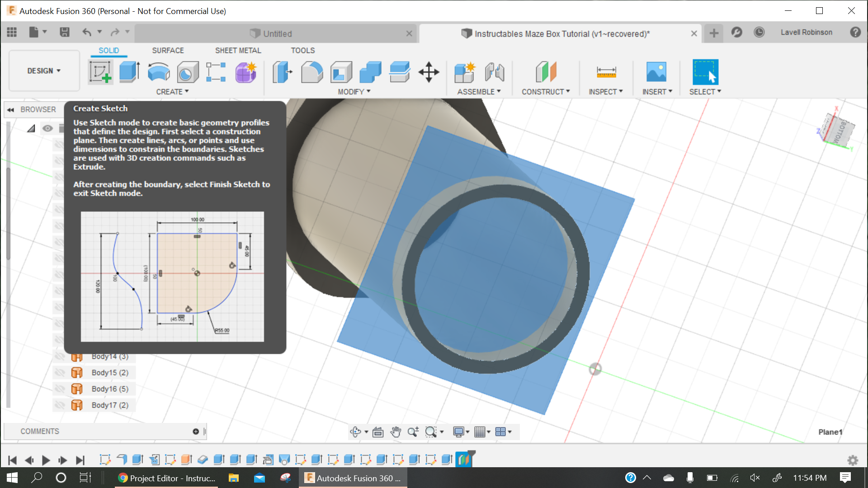Click the Offset Plane construct icon

coord(546,72)
